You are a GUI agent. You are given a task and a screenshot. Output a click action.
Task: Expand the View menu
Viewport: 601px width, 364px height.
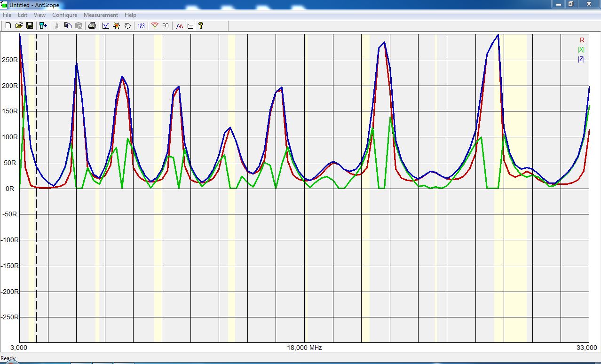pos(40,15)
